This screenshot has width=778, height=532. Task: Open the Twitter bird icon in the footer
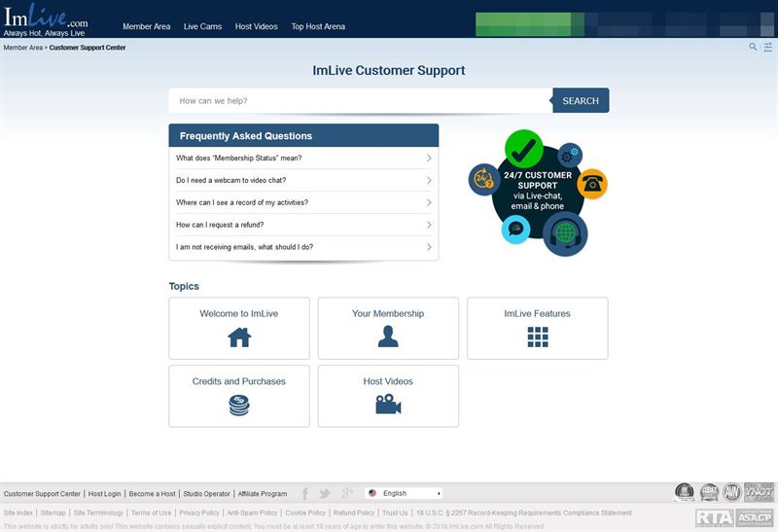[x=325, y=493]
